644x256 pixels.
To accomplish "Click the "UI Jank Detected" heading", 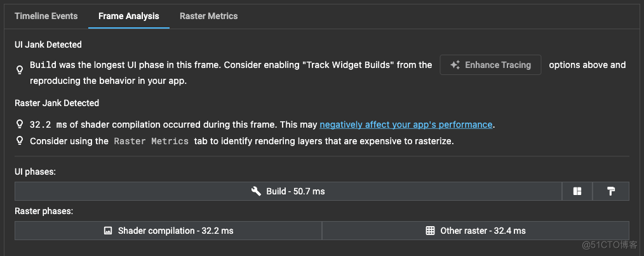I will click(x=48, y=44).
